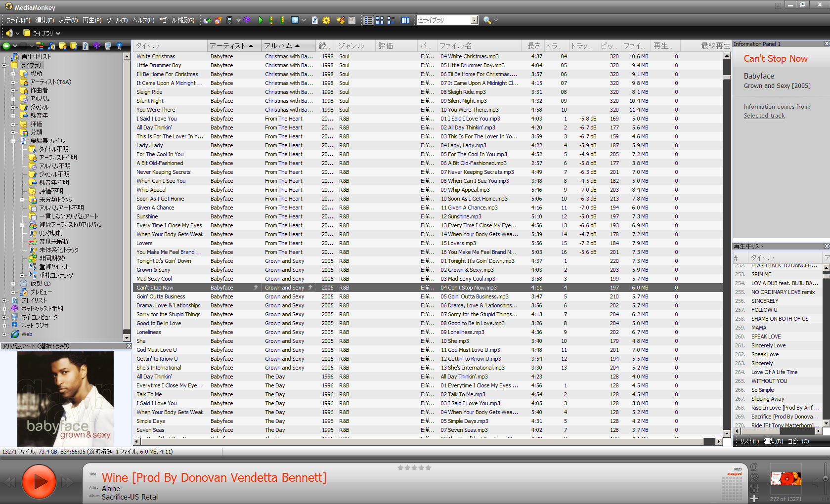Open the dropdown arrow next to ライブラリ label
Screen dimensions: 830x504
point(58,34)
